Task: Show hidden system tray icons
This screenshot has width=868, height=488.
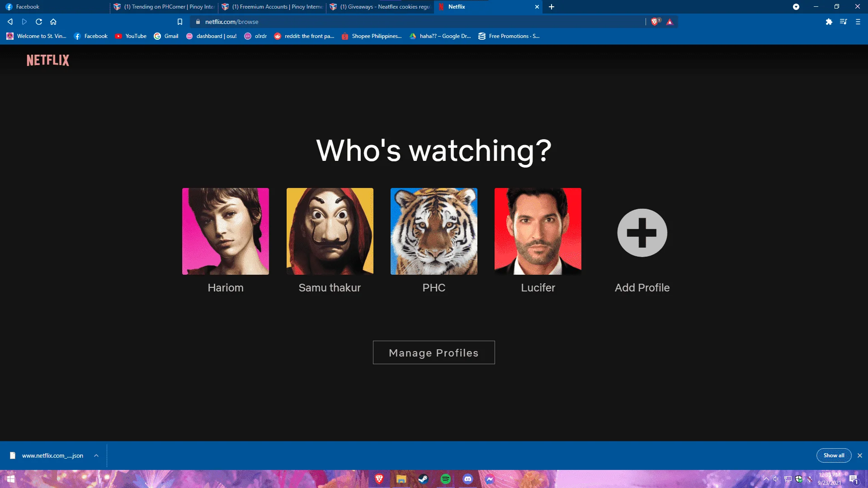Action: tap(766, 479)
